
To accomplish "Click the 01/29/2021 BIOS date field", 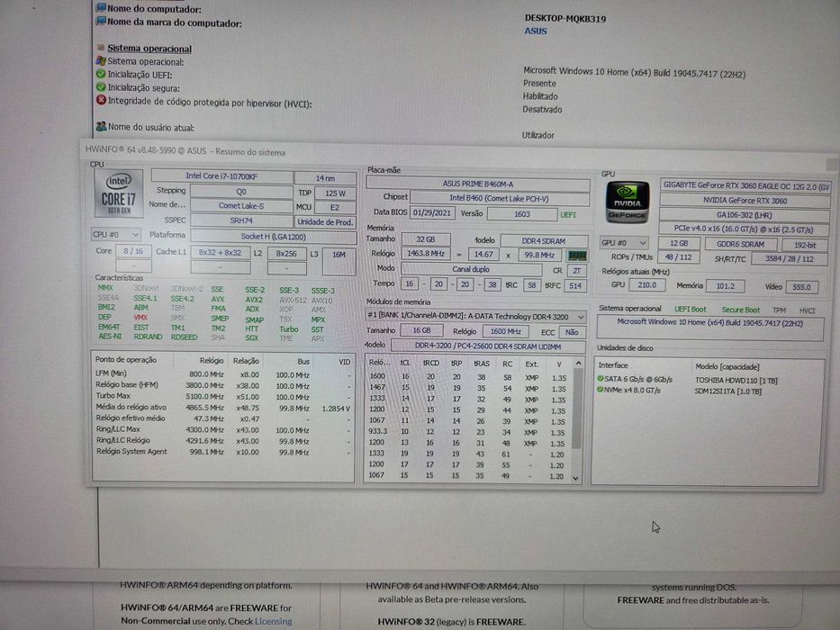I will [x=432, y=212].
